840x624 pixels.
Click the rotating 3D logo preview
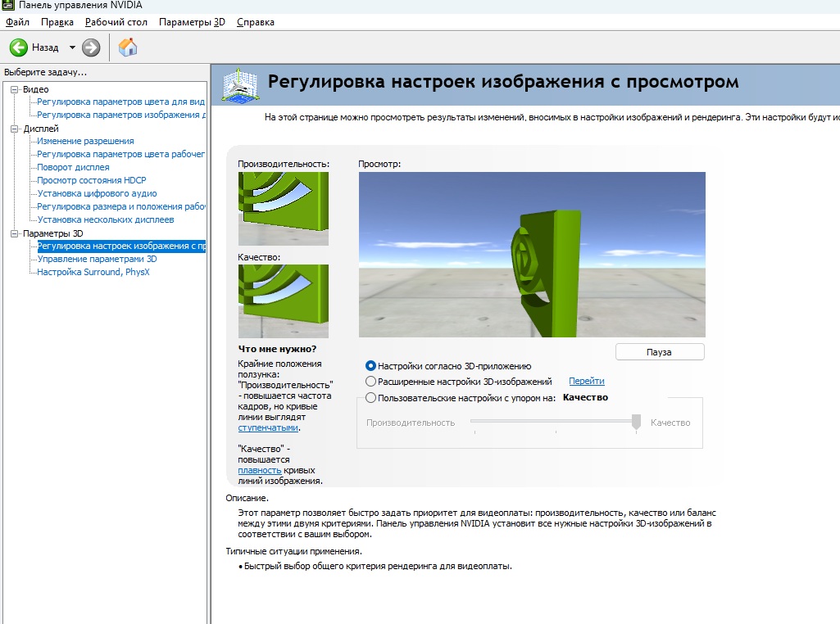coord(532,255)
